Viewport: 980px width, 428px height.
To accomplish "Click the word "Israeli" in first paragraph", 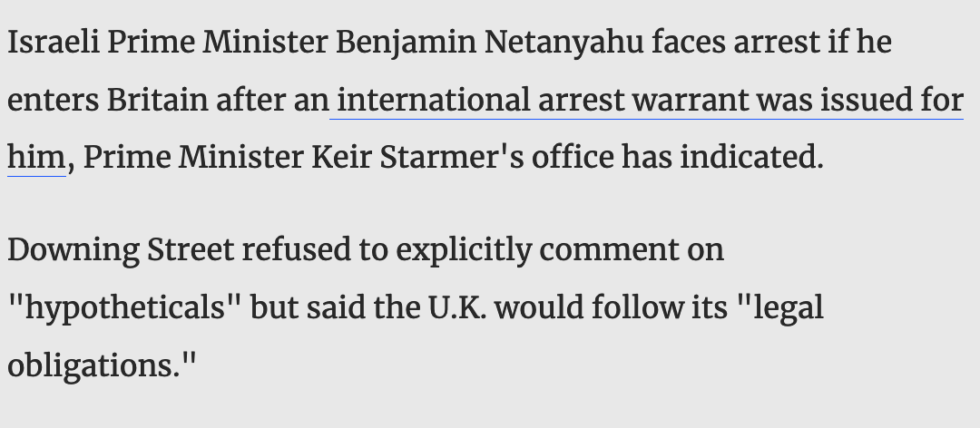I will click(x=53, y=42).
